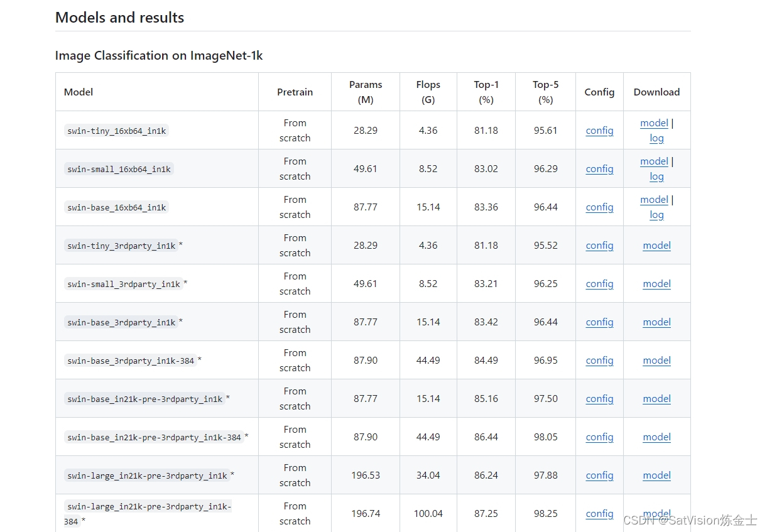Click Top-1 value 83.42
Screen dimensions: 767x532
[486, 322]
